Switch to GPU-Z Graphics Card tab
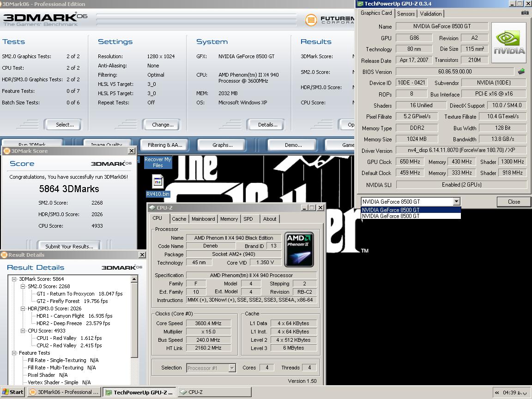The width and height of the screenshot is (532, 399). click(x=376, y=13)
